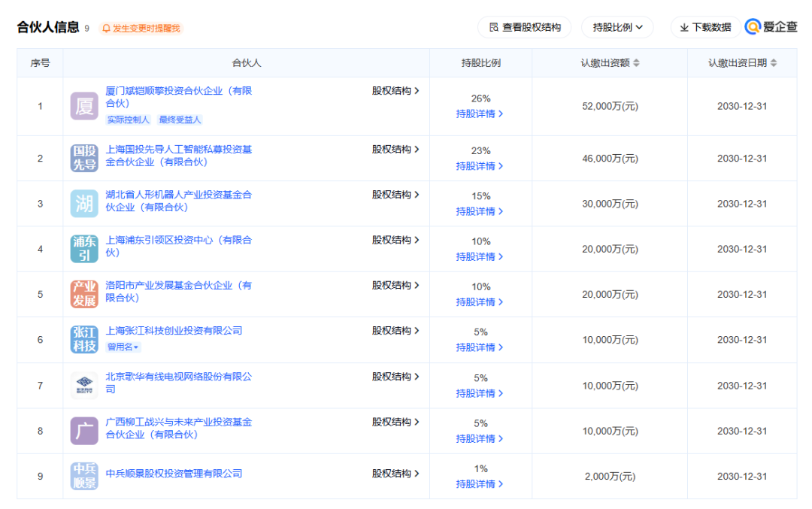Click the 湖 logo for Hubei robot fund

pyautogui.click(x=84, y=204)
